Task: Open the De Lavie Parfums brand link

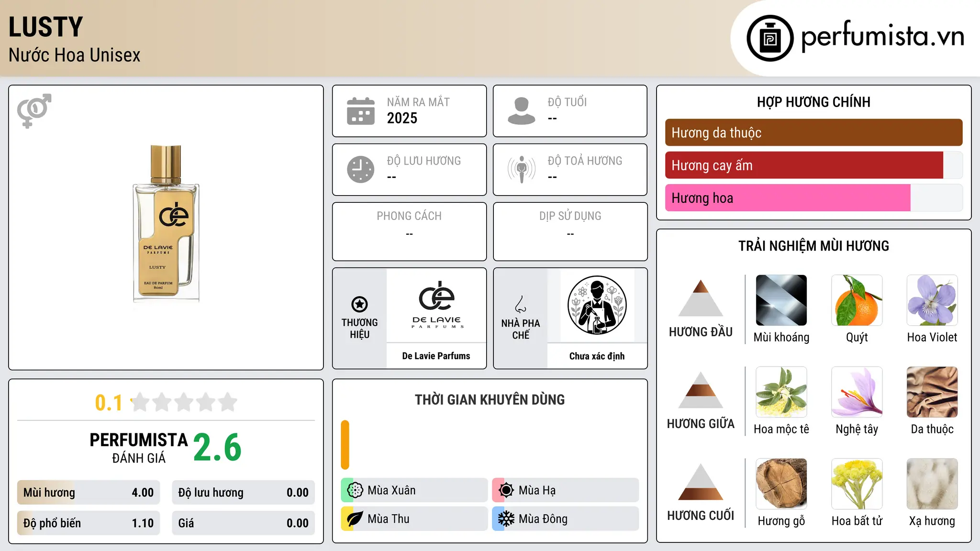Action: [436, 356]
